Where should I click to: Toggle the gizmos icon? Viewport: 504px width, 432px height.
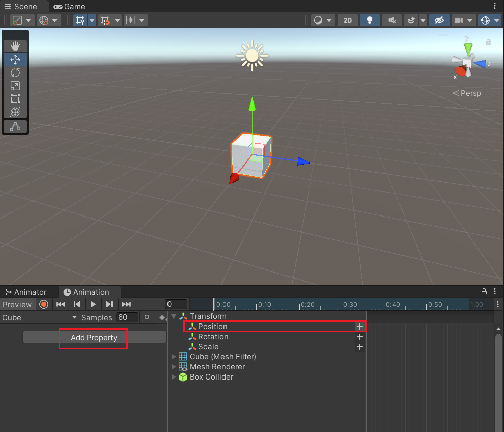[485, 20]
